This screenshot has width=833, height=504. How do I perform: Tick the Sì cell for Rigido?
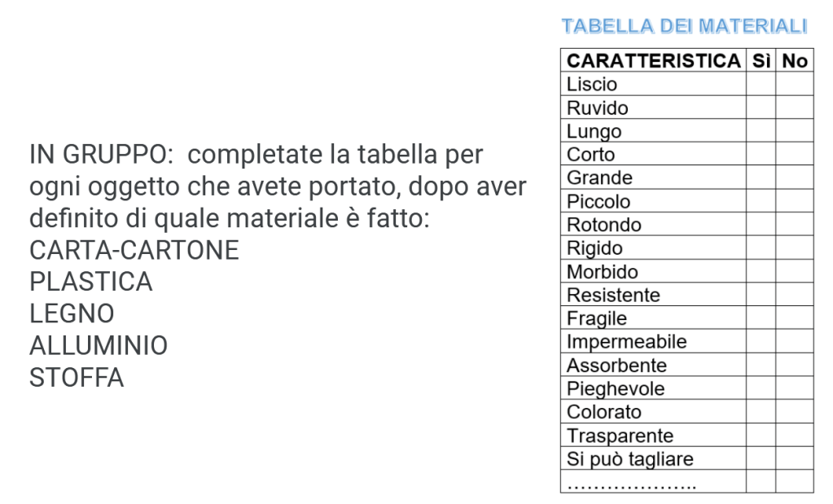point(761,248)
